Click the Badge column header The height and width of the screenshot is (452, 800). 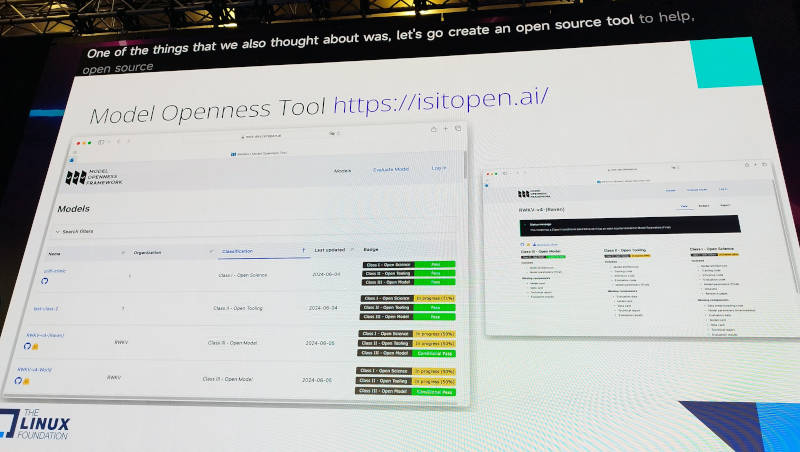pyautogui.click(x=371, y=249)
